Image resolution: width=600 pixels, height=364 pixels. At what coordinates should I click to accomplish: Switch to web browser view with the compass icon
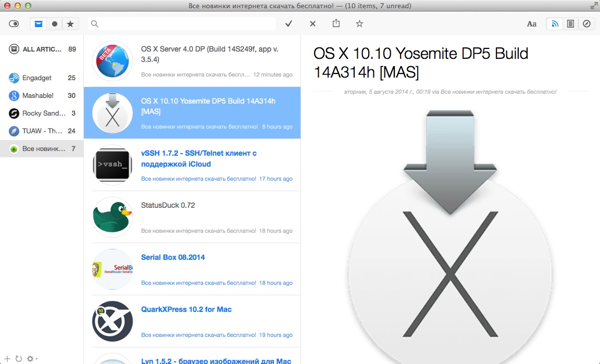coord(586,24)
